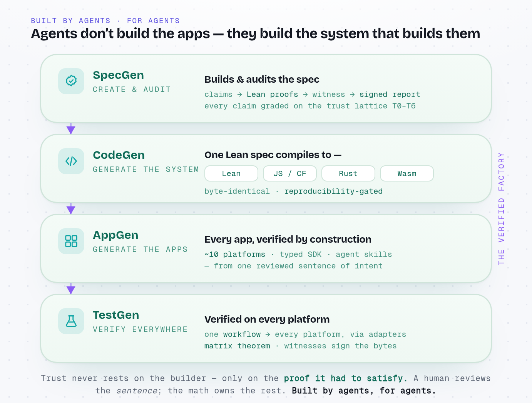Click the SpecGen verified badge icon
Screen dimensions: 532x403
point(71,81)
